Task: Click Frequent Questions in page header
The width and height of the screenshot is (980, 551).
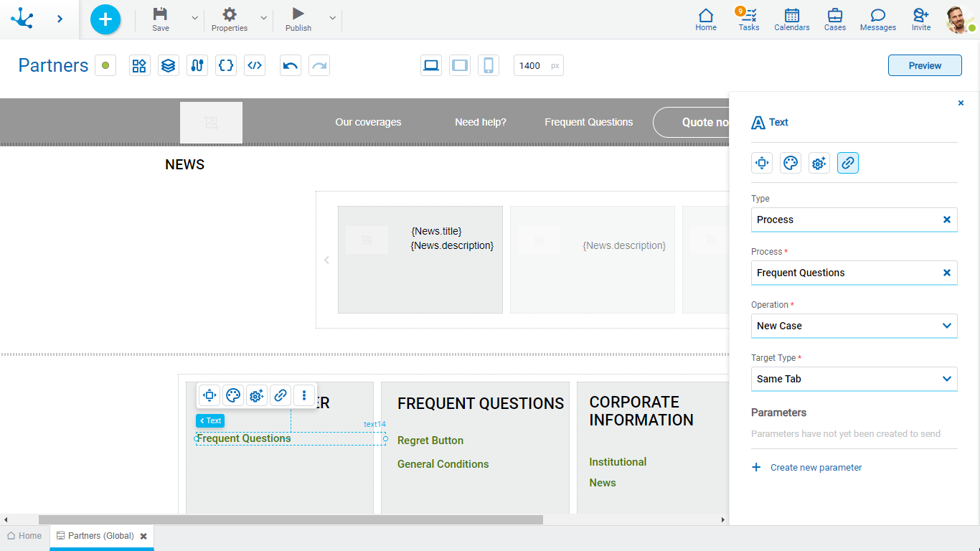Action: click(x=589, y=122)
